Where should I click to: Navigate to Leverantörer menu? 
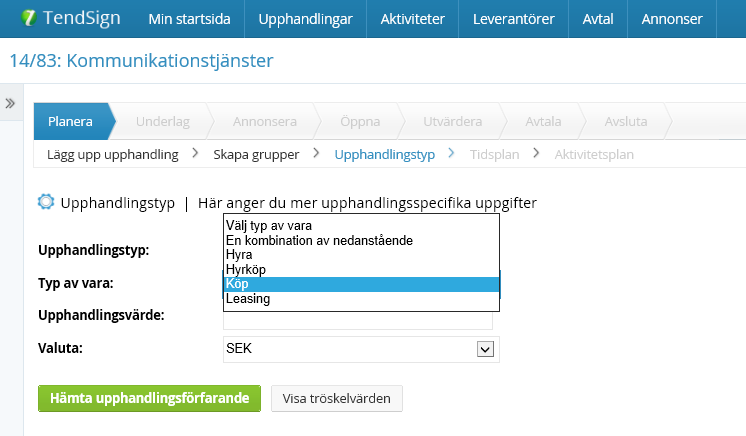513,19
